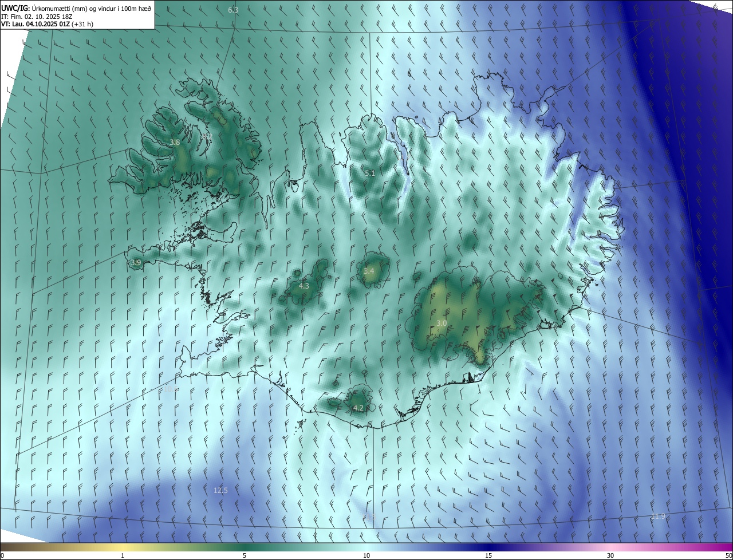The width and height of the screenshot is (733, 560).
Task: Click the 6.3 value label on the map
Action: (233, 10)
